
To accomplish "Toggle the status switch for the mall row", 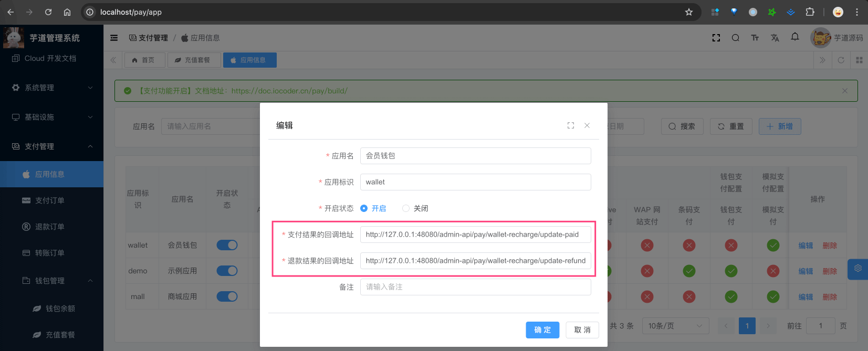I will click(227, 296).
